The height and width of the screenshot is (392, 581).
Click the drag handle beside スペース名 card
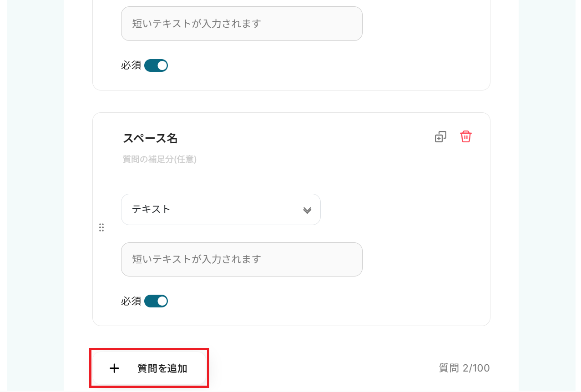pyautogui.click(x=101, y=227)
